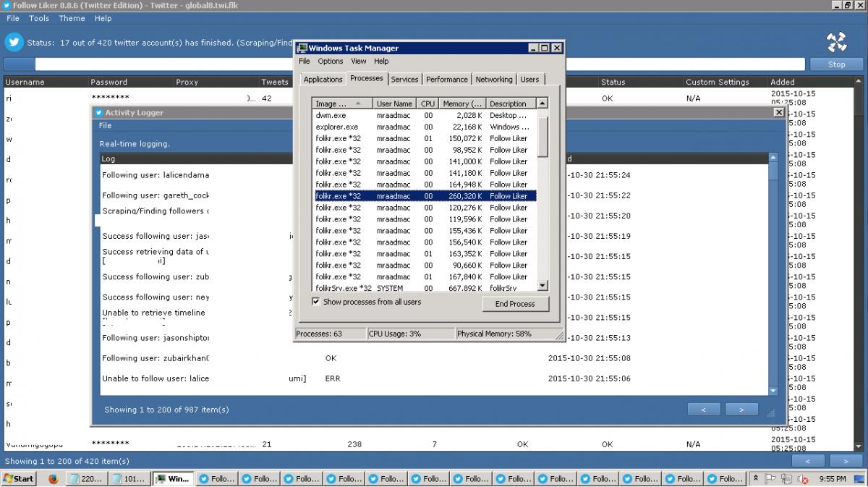Open the Options menu in Task Manager
The image size is (868, 487).
click(331, 62)
